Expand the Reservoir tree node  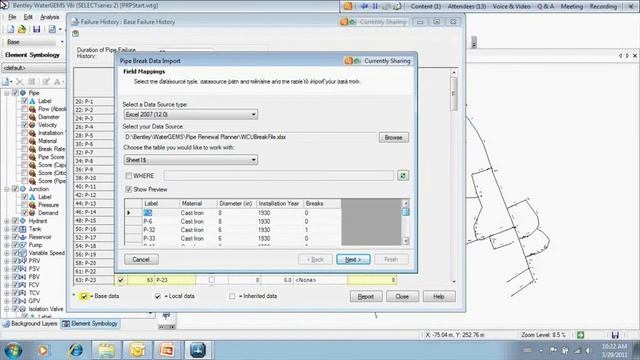tap(7, 237)
